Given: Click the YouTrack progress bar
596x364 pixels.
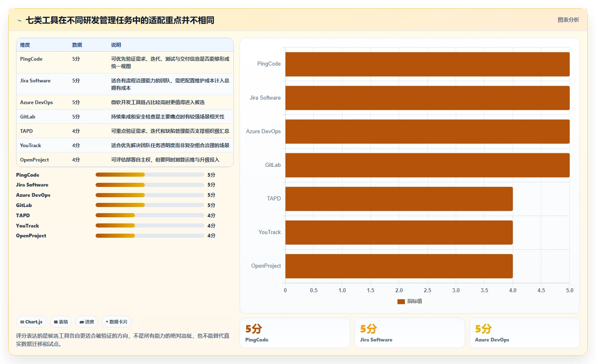Looking at the screenshot, I should [x=150, y=225].
